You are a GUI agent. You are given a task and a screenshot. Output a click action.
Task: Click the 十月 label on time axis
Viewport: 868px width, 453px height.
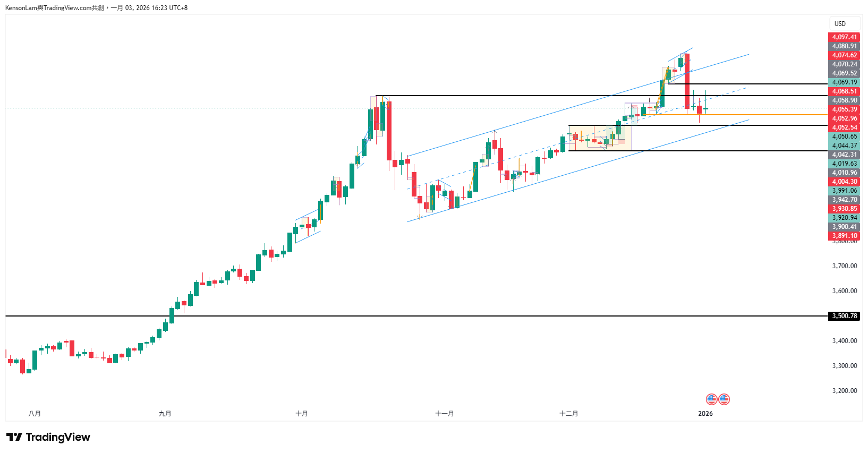(x=301, y=414)
